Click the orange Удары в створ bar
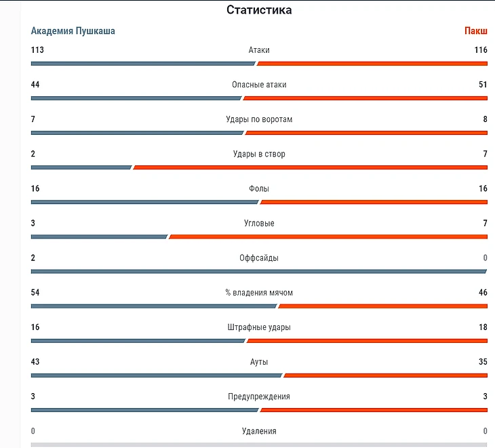The height and width of the screenshot is (448, 495). [x=311, y=167]
